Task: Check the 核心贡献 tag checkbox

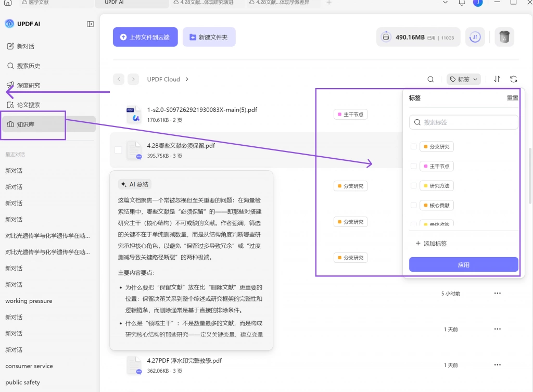Action: tap(413, 205)
